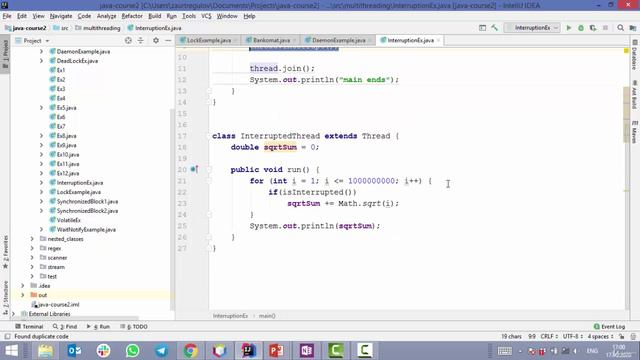
Task: Switch to the DaemonExample.java tab
Action: coord(338,40)
